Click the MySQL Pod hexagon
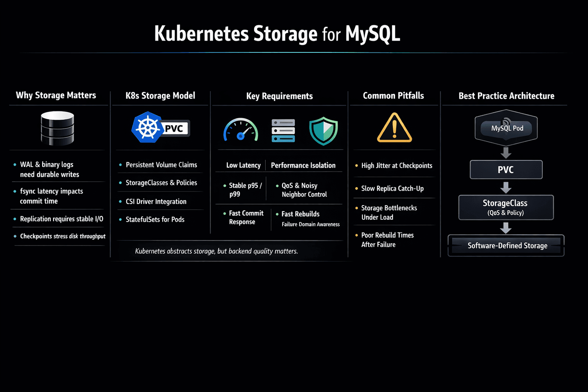588x392 pixels. pyautogui.click(x=506, y=128)
